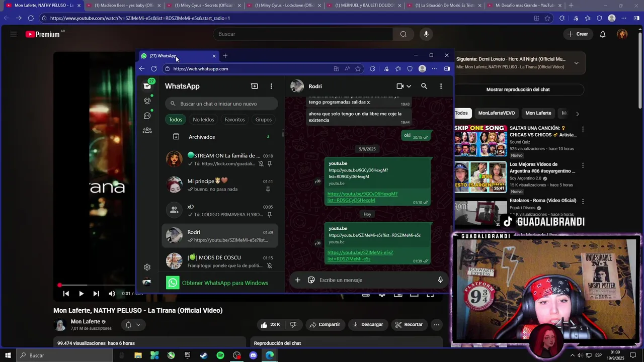This screenshot has height=362, width=644.
Task: Click YouTube voice search microphone
Action: point(426,34)
